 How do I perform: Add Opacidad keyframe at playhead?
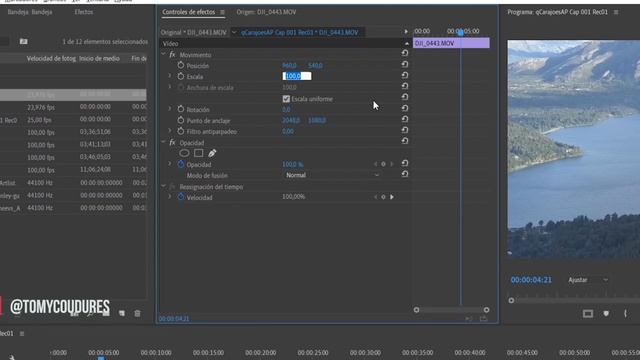[383, 164]
